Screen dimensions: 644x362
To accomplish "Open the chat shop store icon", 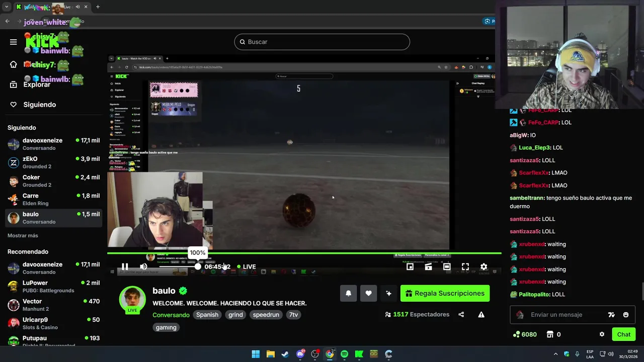I will pos(550,334).
